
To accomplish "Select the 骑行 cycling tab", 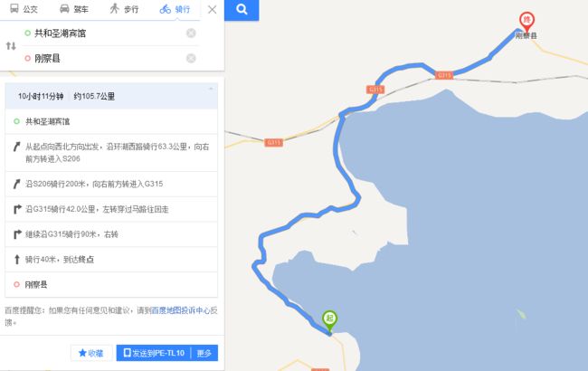I will pyautogui.click(x=175, y=9).
